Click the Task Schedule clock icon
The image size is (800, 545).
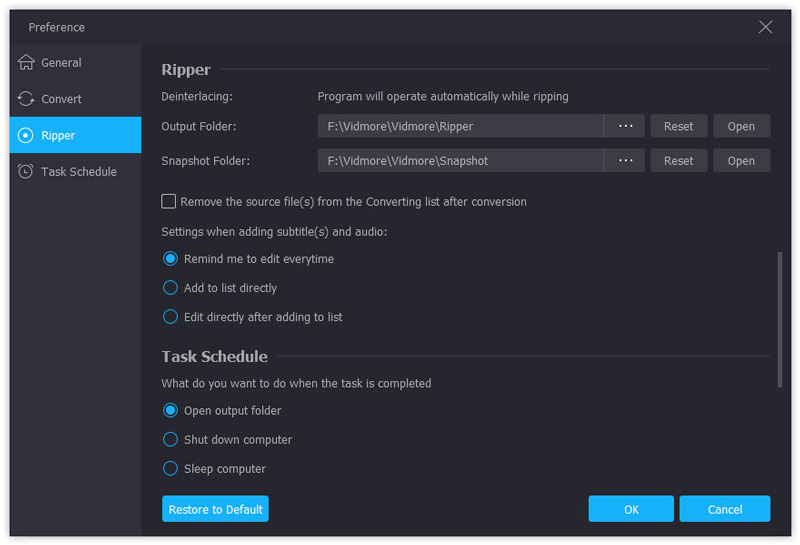pos(26,171)
